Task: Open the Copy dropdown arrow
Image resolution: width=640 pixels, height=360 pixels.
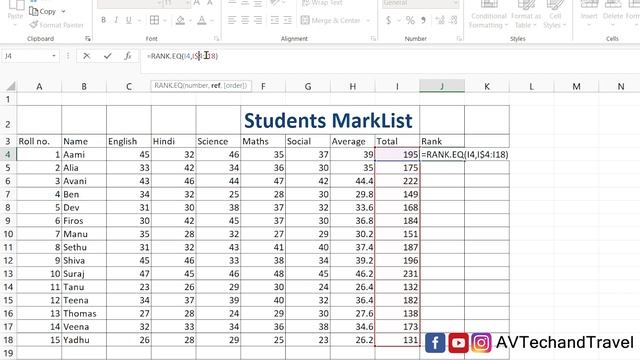Action: (63, 11)
